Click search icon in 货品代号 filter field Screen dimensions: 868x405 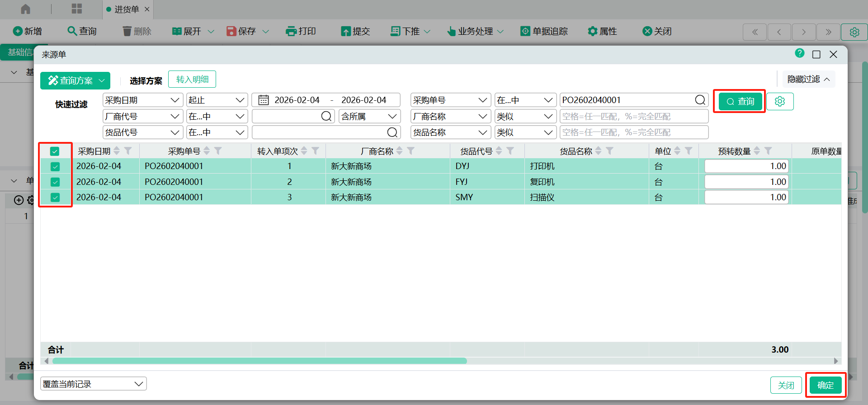click(392, 132)
